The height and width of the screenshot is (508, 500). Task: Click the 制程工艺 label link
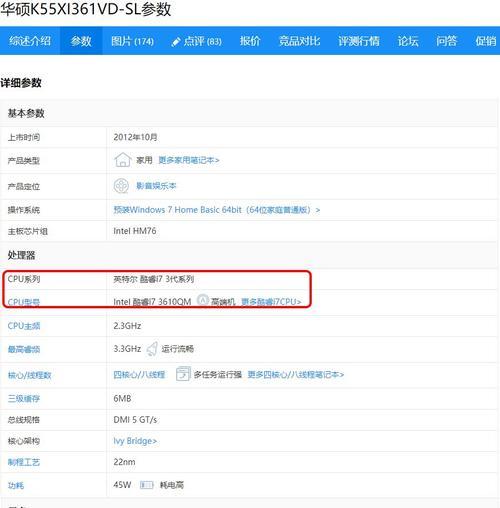click(24, 462)
